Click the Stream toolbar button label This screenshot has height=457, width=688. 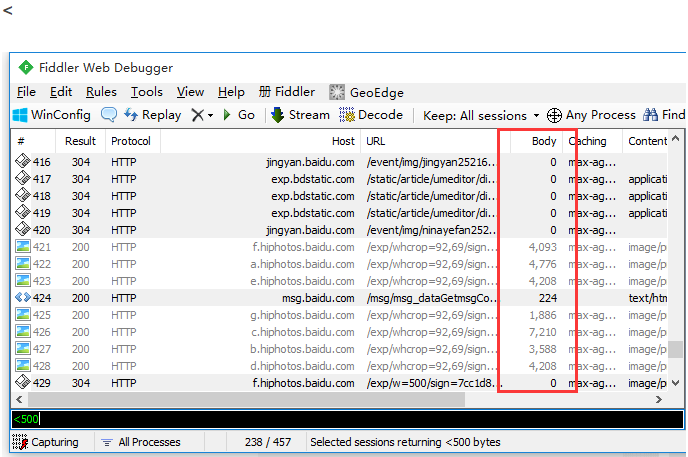pos(309,115)
